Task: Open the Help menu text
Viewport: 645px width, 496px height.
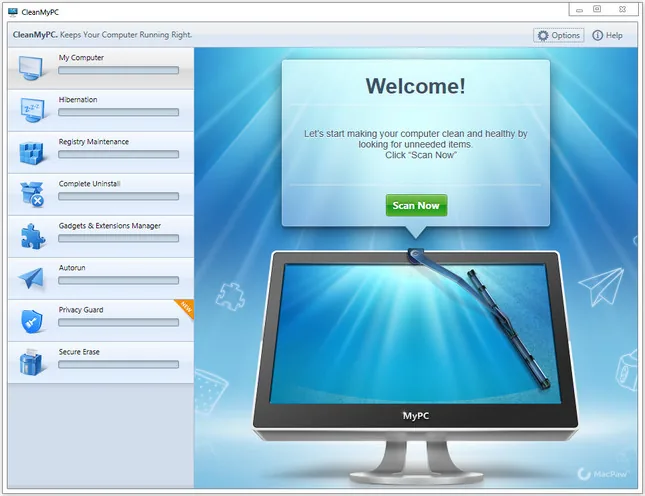Action: 614,35
